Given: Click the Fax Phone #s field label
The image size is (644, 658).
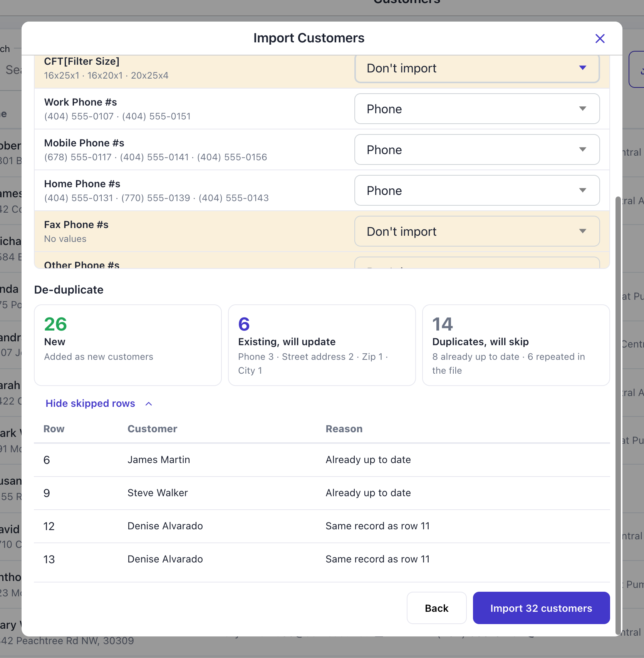Looking at the screenshot, I should 76,225.
